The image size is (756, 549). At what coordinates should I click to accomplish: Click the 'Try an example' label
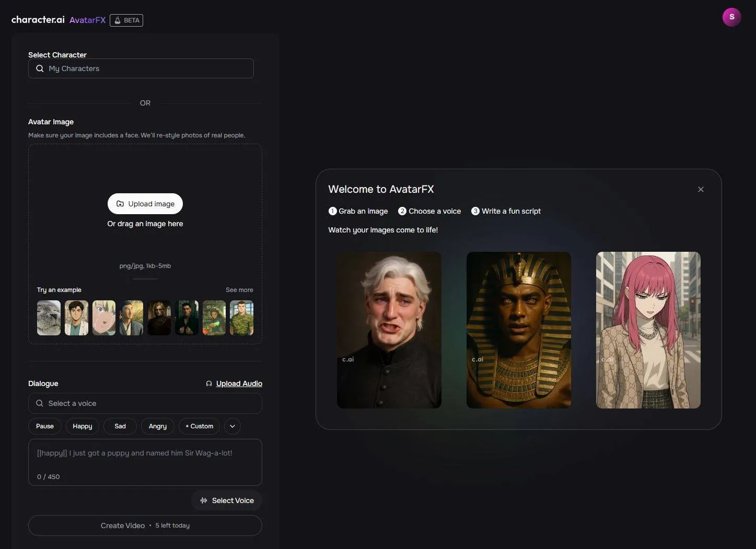click(59, 290)
